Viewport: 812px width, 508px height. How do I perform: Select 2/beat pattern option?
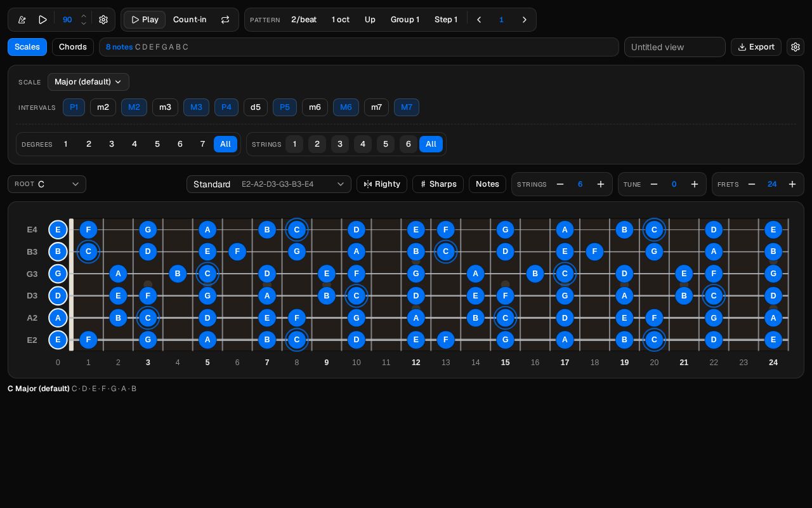tap(304, 20)
